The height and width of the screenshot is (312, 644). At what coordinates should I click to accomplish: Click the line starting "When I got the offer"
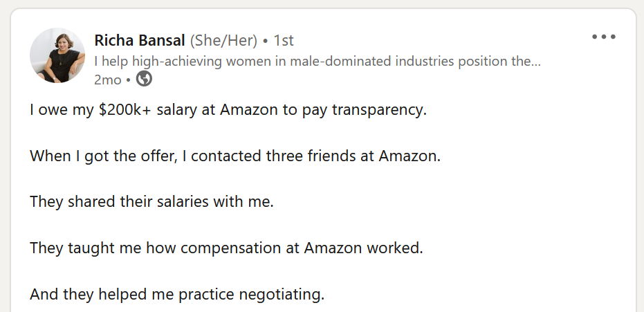234,156
